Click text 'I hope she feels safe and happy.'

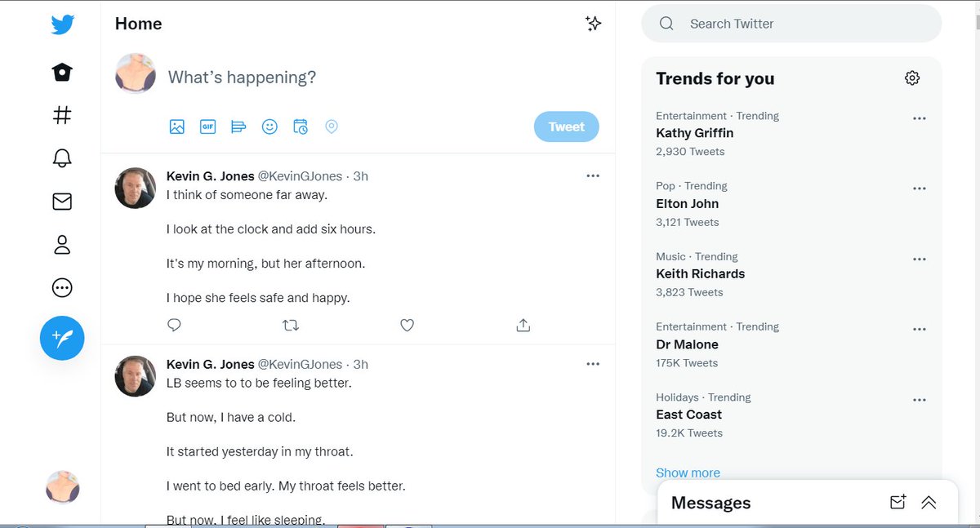click(x=258, y=298)
